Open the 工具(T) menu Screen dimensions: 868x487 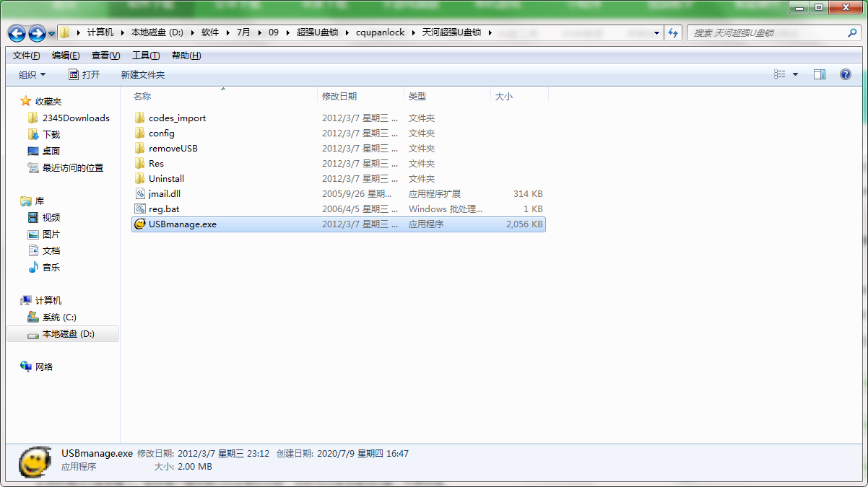click(x=146, y=56)
